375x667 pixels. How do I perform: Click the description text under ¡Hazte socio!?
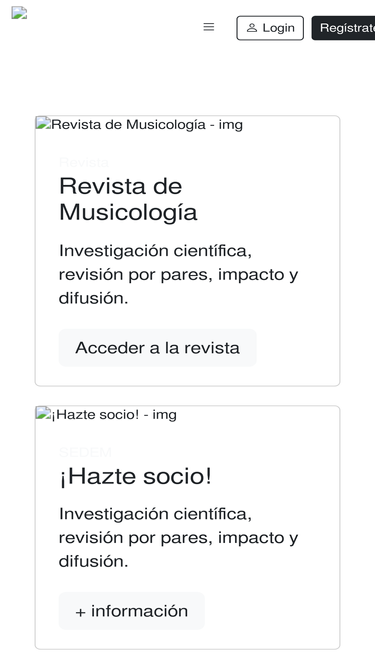click(x=179, y=538)
